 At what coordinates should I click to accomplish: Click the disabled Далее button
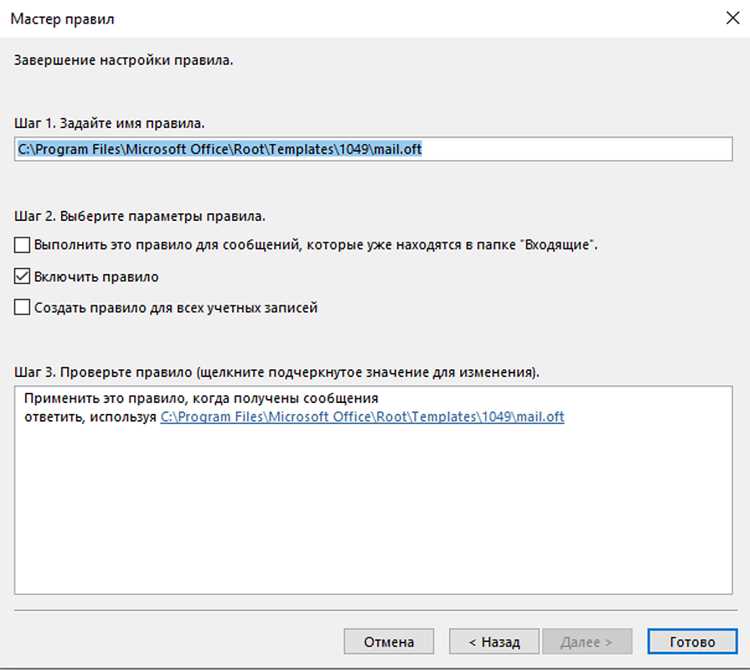(587, 641)
